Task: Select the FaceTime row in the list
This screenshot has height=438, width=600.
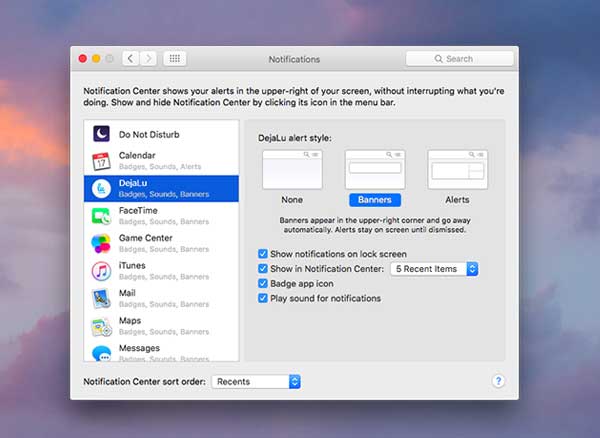Action: tap(161, 216)
